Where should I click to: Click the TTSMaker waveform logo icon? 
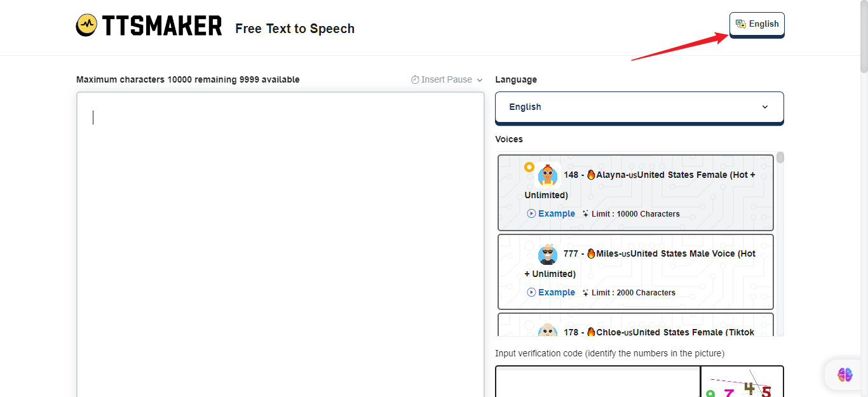87,25
